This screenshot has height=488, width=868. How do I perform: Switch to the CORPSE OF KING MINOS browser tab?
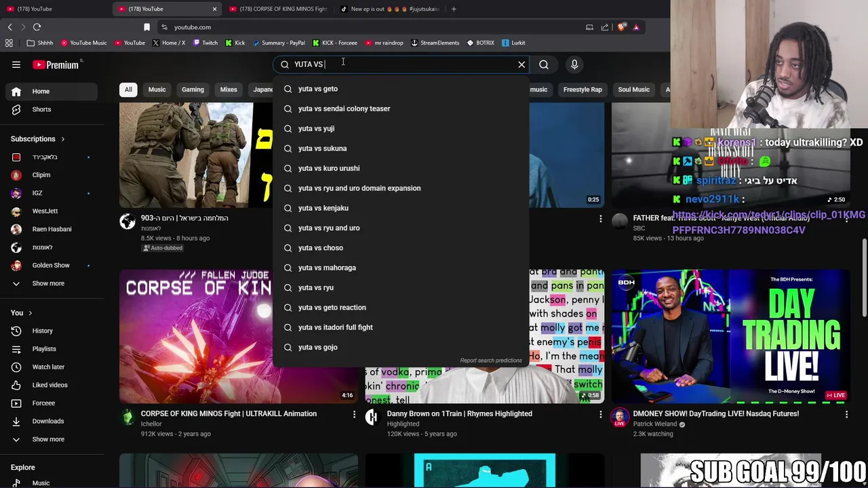click(x=278, y=9)
